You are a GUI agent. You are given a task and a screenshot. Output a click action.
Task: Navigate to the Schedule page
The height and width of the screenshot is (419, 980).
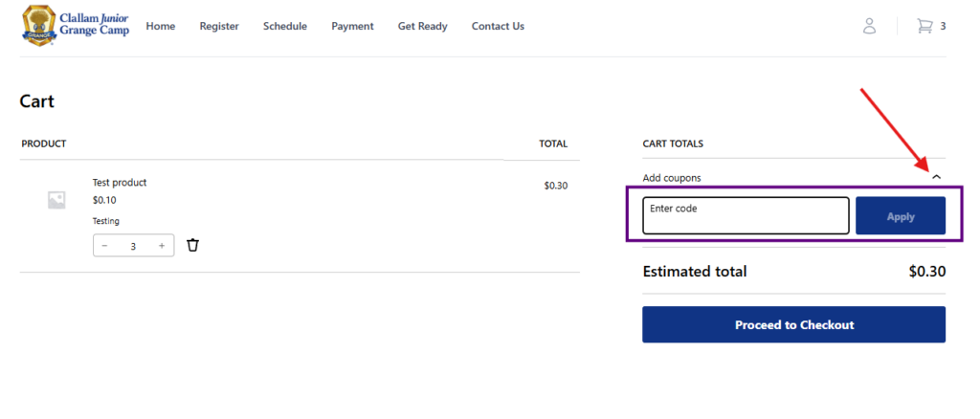[x=285, y=26]
